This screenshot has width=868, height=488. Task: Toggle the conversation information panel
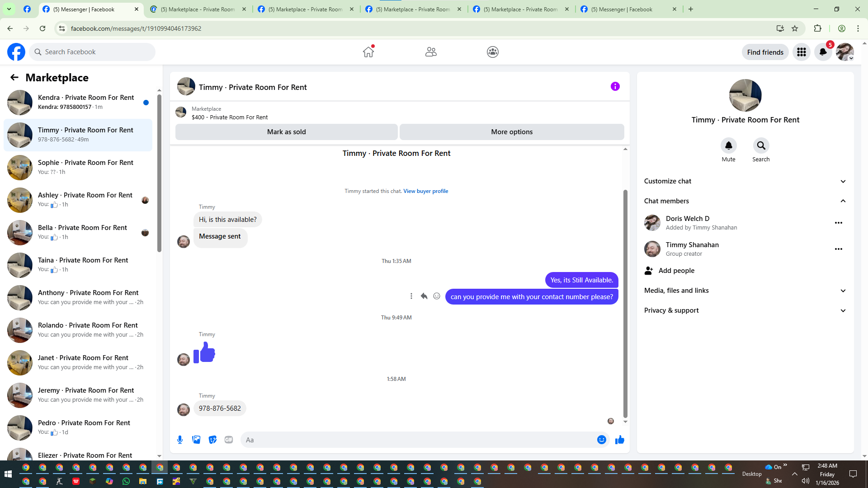(x=615, y=86)
